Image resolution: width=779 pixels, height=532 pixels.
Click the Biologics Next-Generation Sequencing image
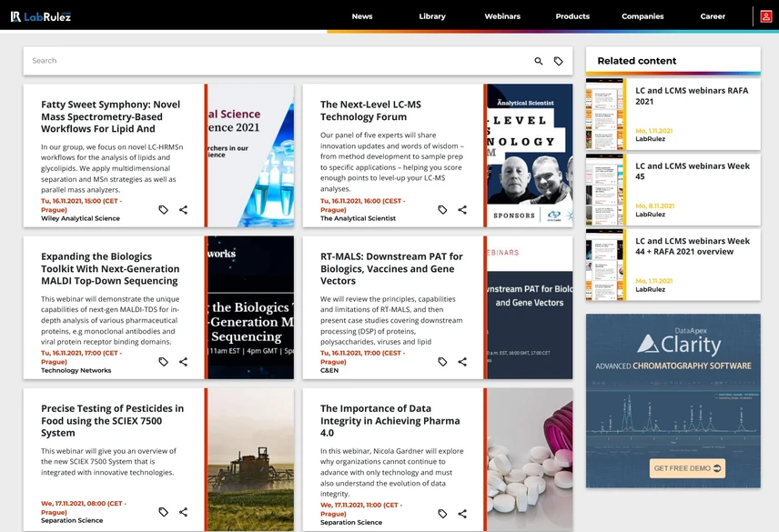coord(250,307)
